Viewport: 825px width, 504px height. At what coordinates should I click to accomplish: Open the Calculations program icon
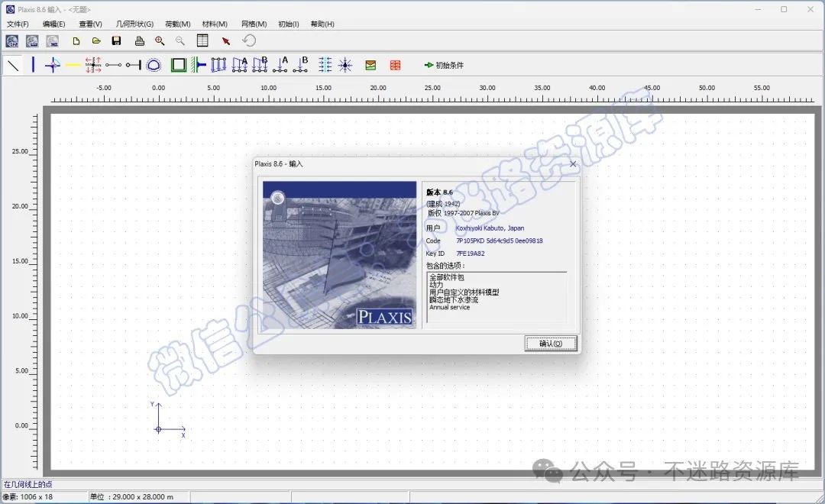click(11, 41)
